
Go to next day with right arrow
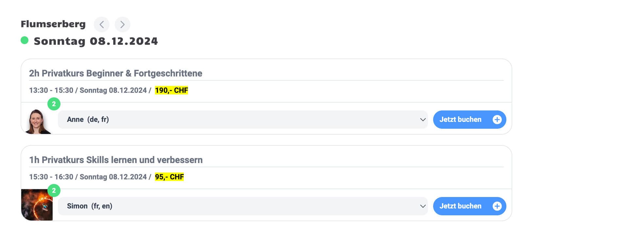pyautogui.click(x=122, y=25)
